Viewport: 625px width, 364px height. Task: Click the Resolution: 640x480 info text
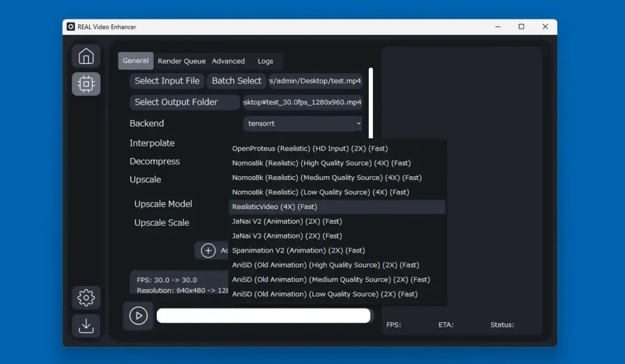(182, 290)
